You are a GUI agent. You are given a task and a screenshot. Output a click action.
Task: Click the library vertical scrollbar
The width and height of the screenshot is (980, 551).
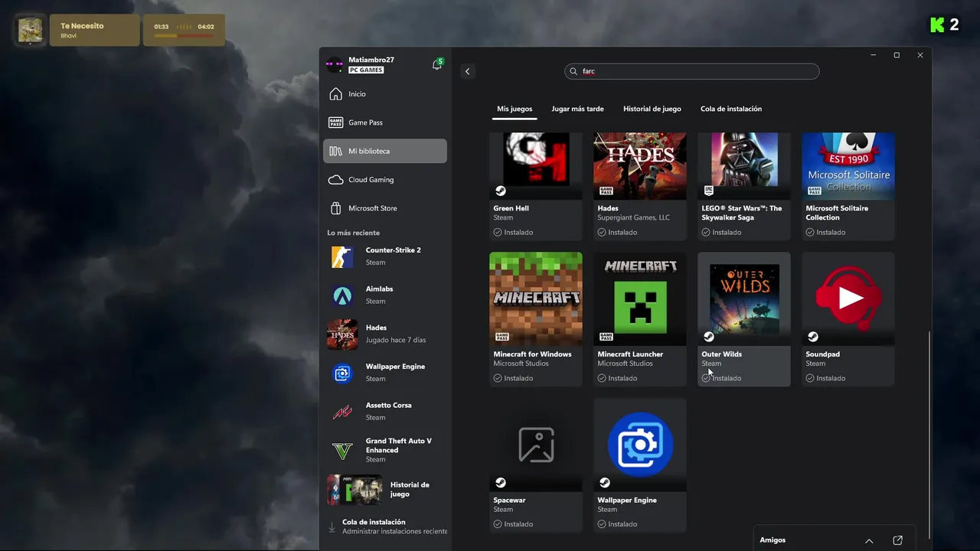(929, 434)
